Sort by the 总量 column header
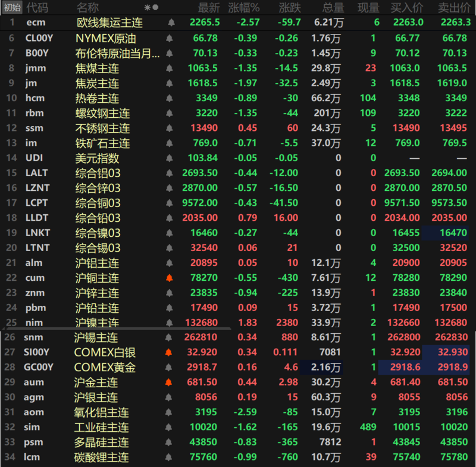Screen dimensions: 476x467 333,8
